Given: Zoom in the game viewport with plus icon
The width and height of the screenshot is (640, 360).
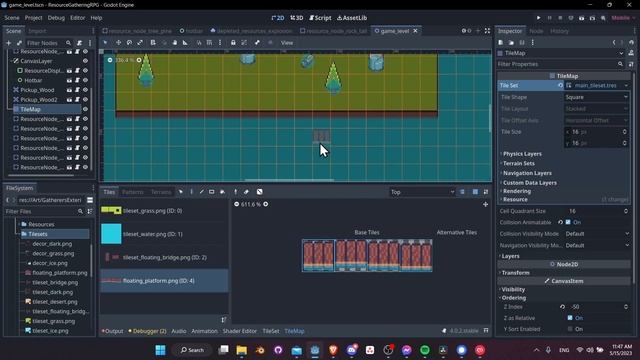Looking at the screenshot, I should click(139, 60).
